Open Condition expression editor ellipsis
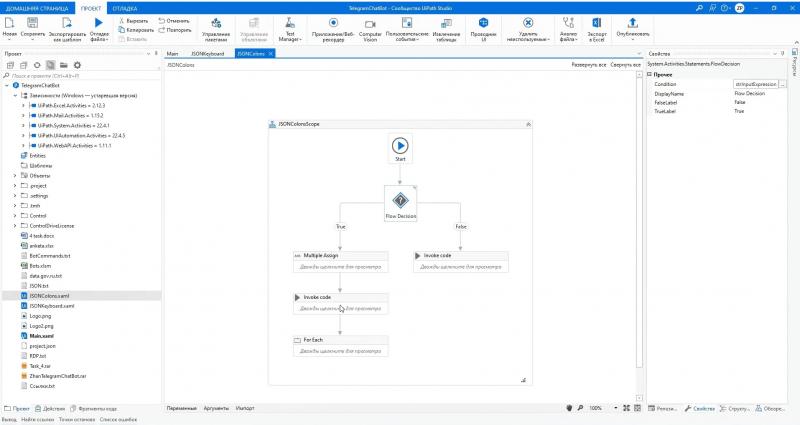Viewport: 800px width, 425px height. [783, 84]
